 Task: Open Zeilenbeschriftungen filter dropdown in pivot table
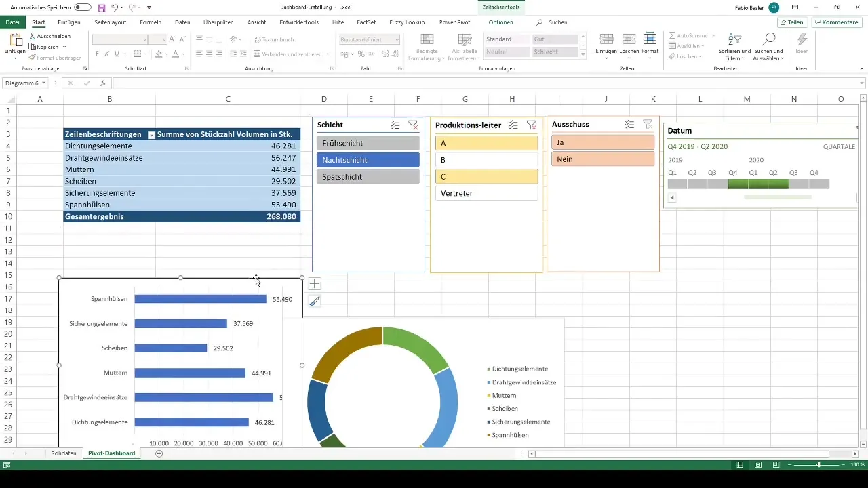point(152,135)
